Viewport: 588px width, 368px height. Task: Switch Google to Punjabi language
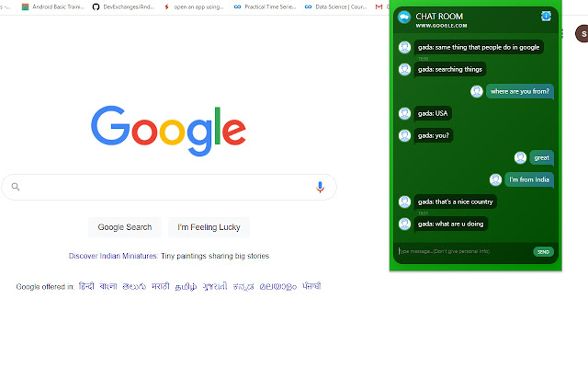[x=311, y=286]
